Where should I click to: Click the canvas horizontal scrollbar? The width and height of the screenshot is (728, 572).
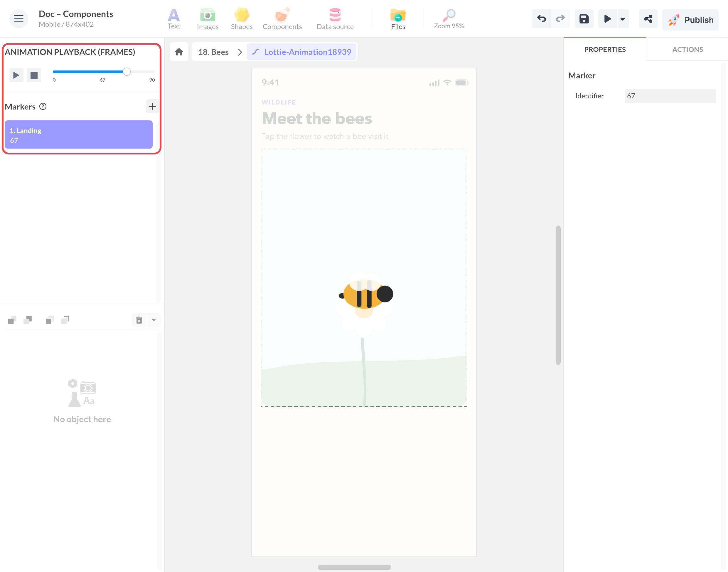point(354,567)
